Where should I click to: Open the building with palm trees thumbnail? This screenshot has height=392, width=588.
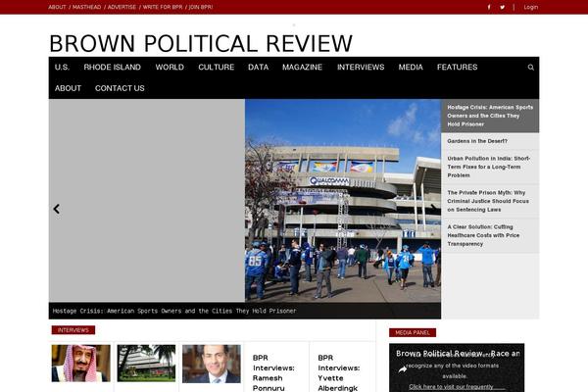tap(146, 364)
